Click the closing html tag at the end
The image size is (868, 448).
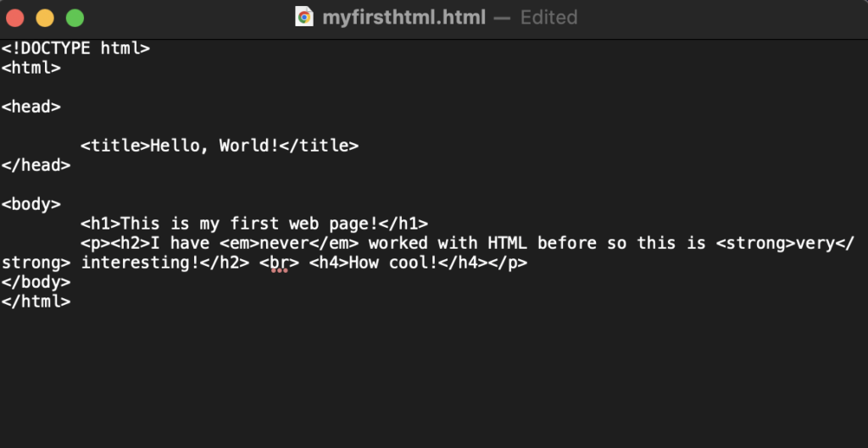(36, 301)
